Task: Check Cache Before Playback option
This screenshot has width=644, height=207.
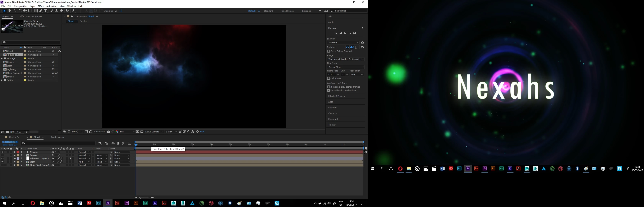Action: pyautogui.click(x=329, y=51)
